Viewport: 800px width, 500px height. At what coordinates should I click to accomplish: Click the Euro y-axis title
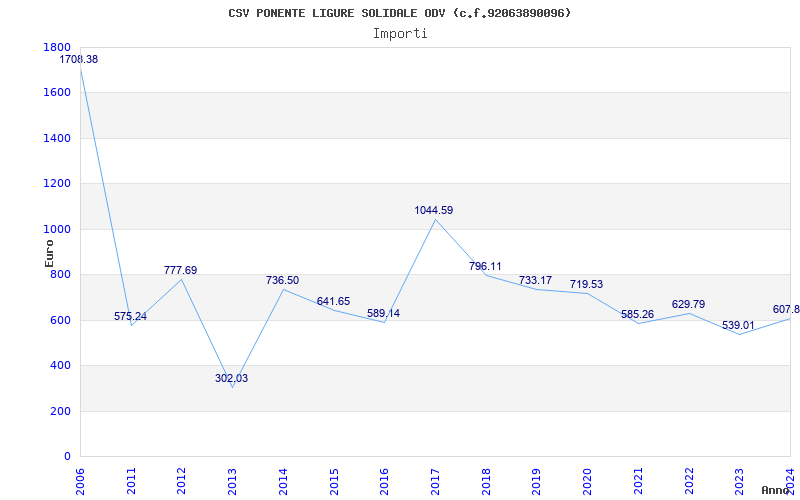coord(49,254)
